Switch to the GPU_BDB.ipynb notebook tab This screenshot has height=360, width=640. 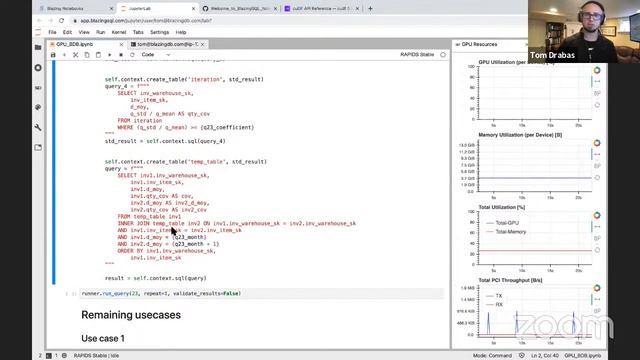(x=75, y=44)
